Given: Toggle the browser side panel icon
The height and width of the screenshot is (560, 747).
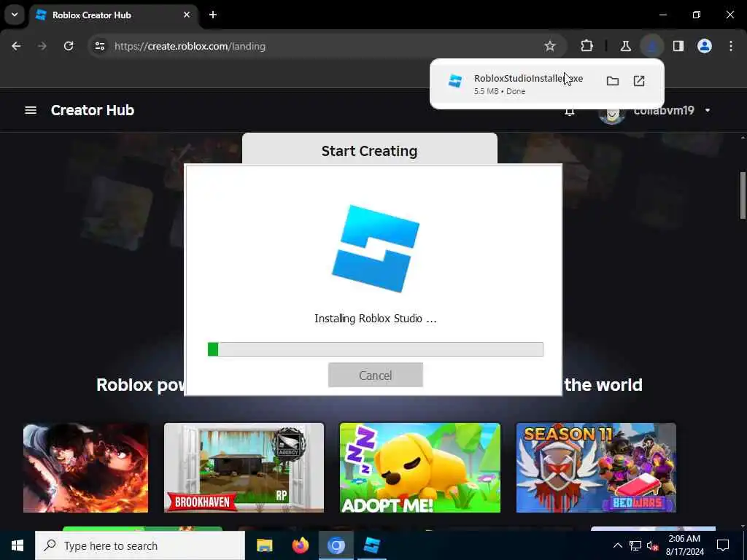Looking at the screenshot, I should point(678,46).
